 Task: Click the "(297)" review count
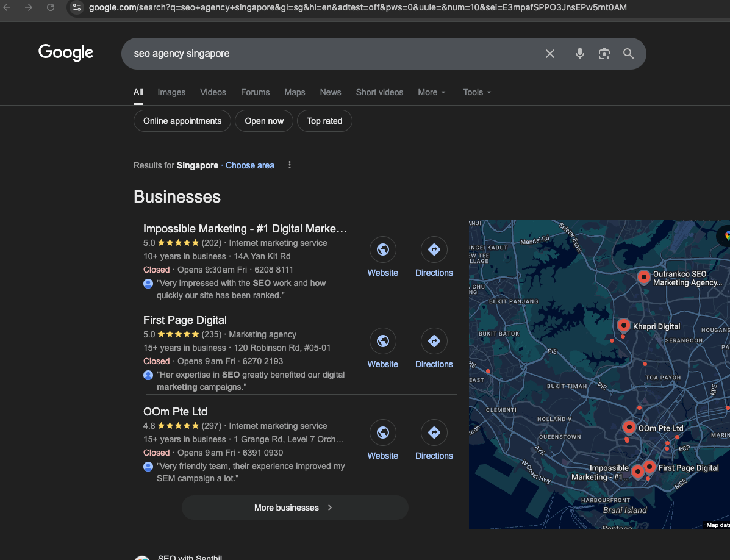pyautogui.click(x=212, y=426)
